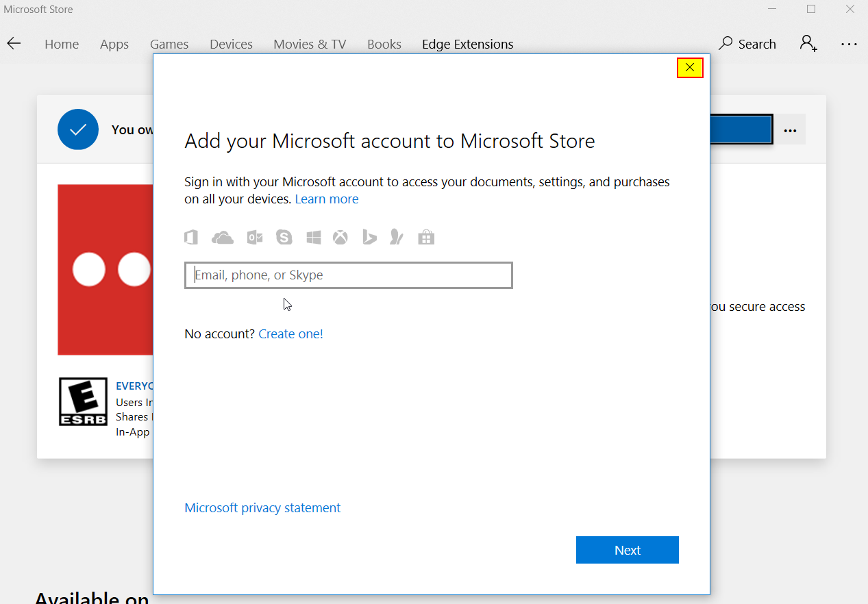The width and height of the screenshot is (868, 604).
Task: Select the Office icon in the dialog
Action: pyautogui.click(x=190, y=237)
